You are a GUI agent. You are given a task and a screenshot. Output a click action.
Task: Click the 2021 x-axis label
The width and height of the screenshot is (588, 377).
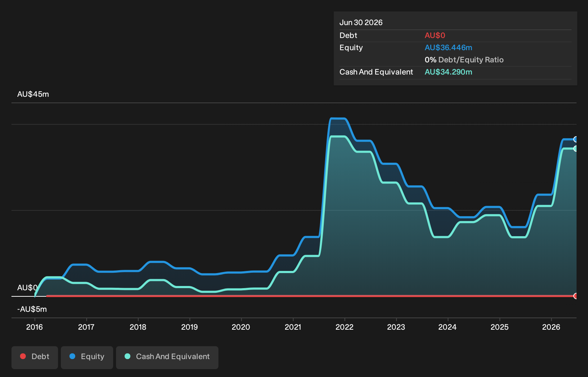tap(293, 327)
